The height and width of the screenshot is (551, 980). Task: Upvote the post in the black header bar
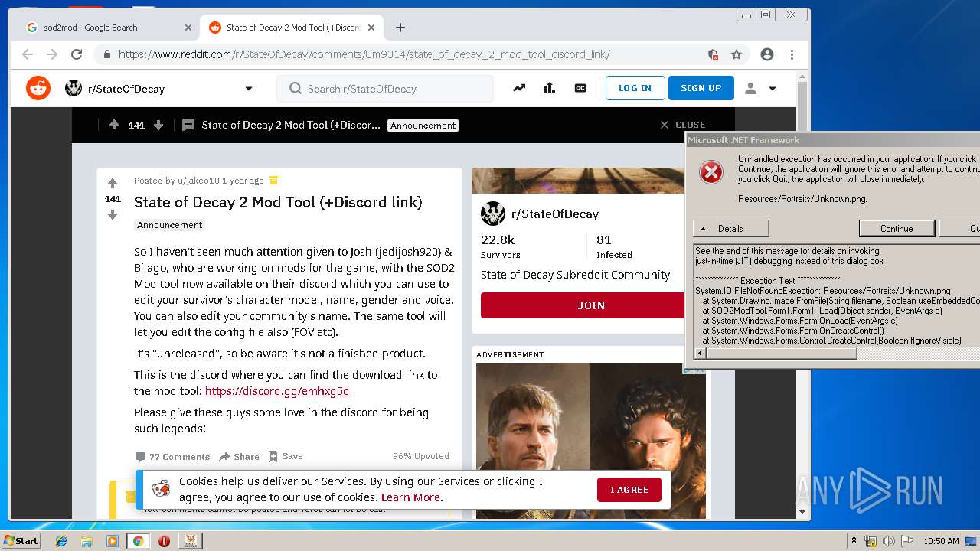pyautogui.click(x=114, y=125)
